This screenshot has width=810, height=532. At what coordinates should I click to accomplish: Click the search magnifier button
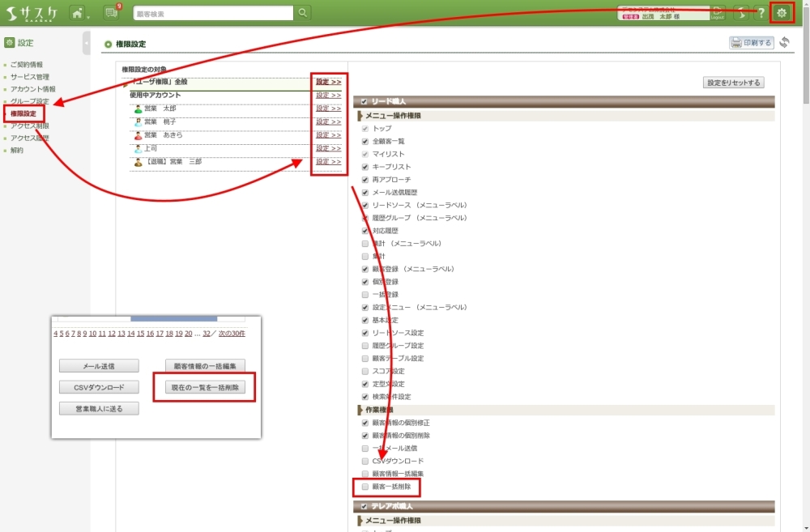(x=303, y=13)
